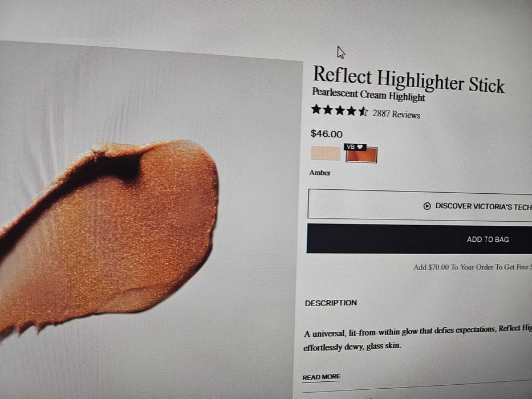Select the Amber shade swatch
Viewport: 532px width, 399px height.
point(362,156)
